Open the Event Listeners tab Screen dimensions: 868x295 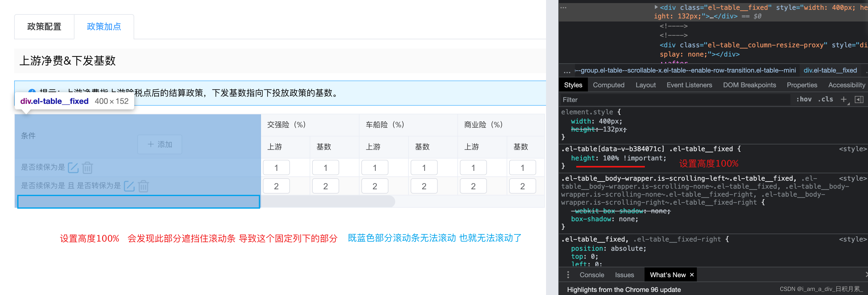point(689,85)
